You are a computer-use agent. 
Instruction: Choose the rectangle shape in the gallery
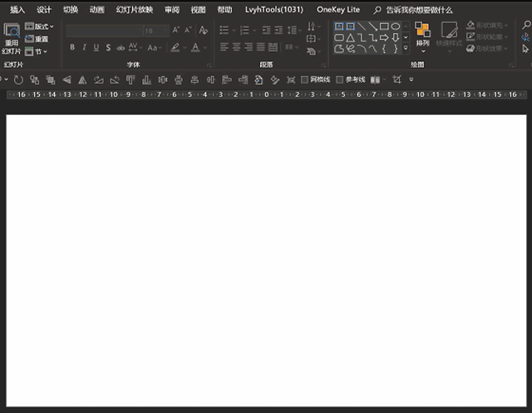tap(384, 27)
